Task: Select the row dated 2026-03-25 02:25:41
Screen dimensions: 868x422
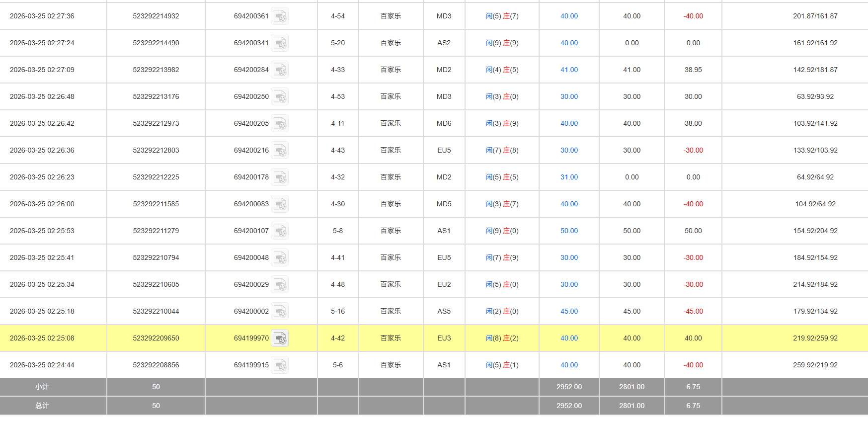Action: (42, 258)
